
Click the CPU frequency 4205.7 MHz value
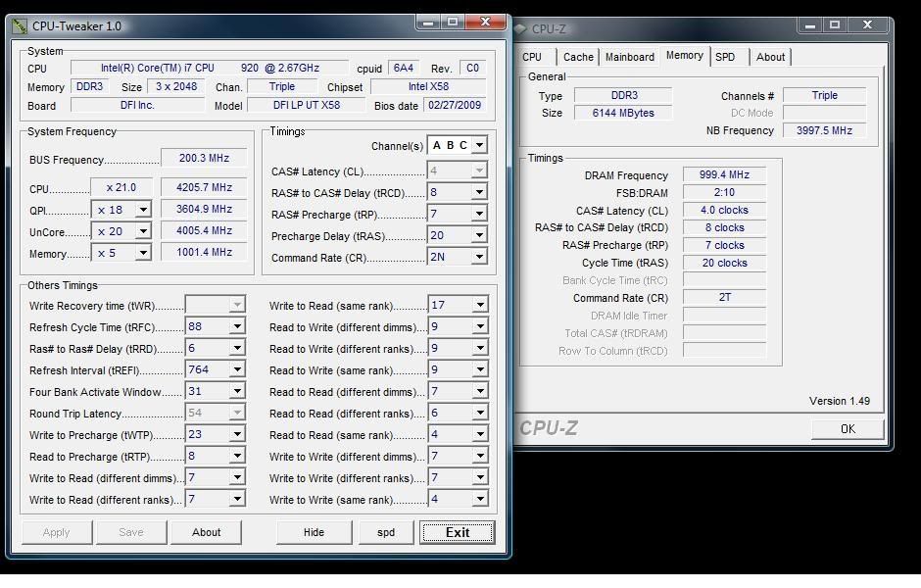pos(204,187)
